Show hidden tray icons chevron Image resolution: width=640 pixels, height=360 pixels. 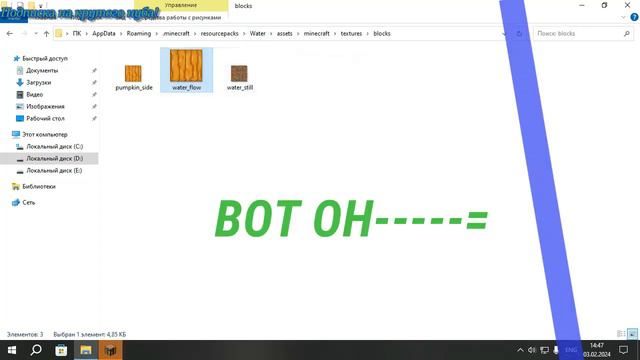click(520, 350)
